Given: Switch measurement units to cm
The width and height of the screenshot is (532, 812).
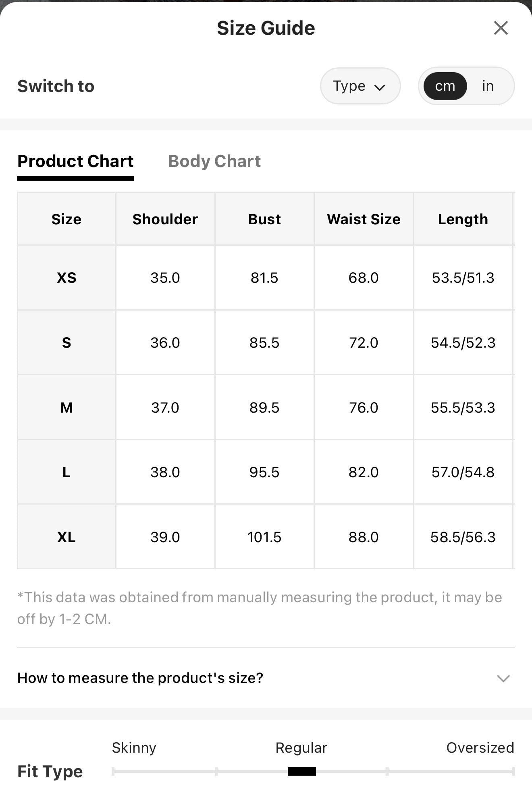Looking at the screenshot, I should point(445,86).
